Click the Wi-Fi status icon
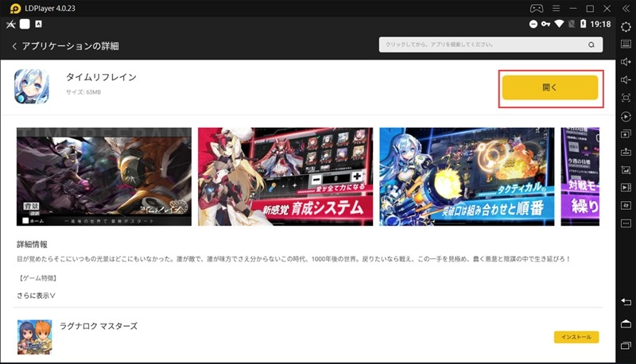This screenshot has height=364, width=636. click(x=559, y=24)
